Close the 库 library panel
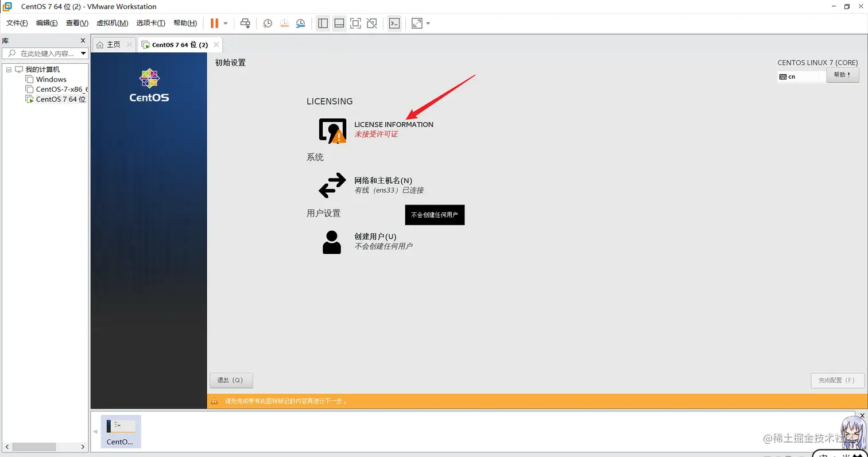Viewport: 868px width, 457px height. tap(83, 41)
